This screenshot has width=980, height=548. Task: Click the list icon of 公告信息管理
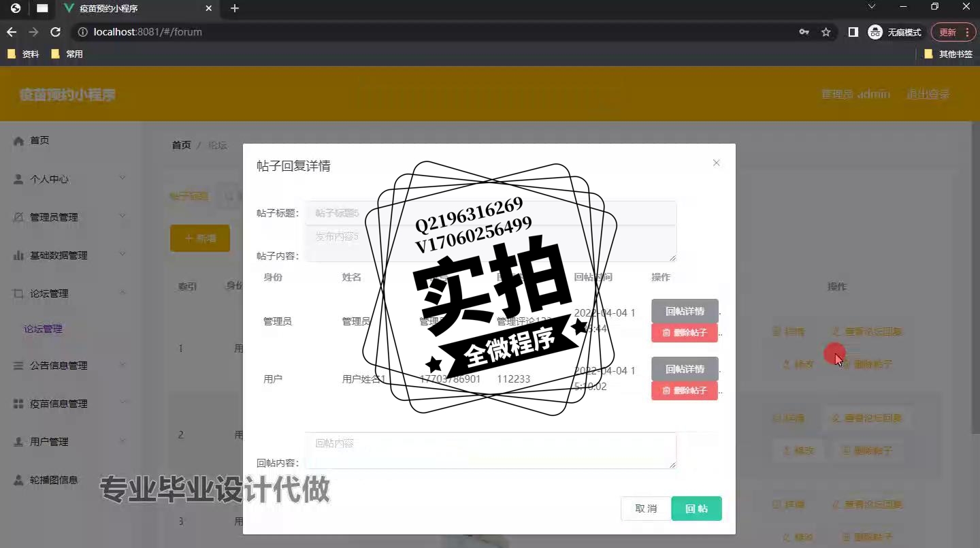pos(18,366)
